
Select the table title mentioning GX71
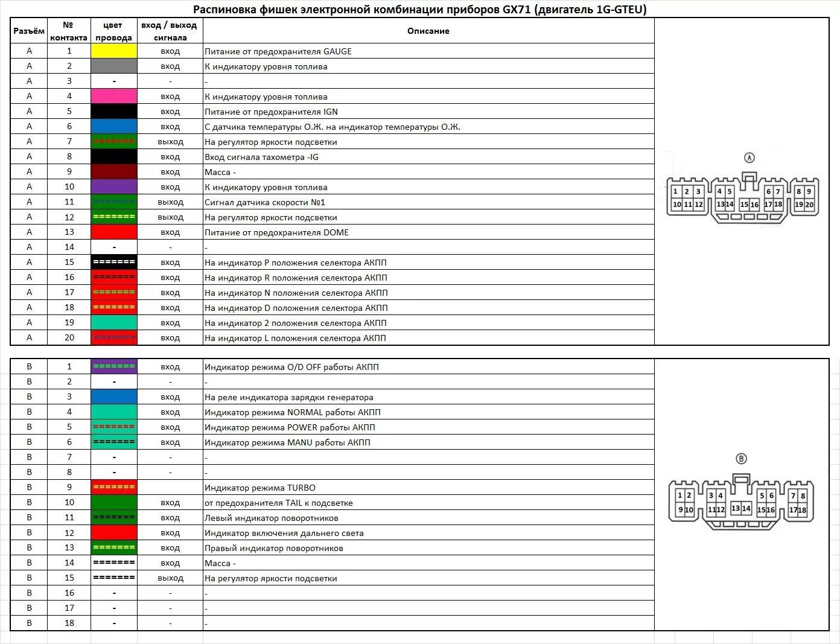[419, 9]
